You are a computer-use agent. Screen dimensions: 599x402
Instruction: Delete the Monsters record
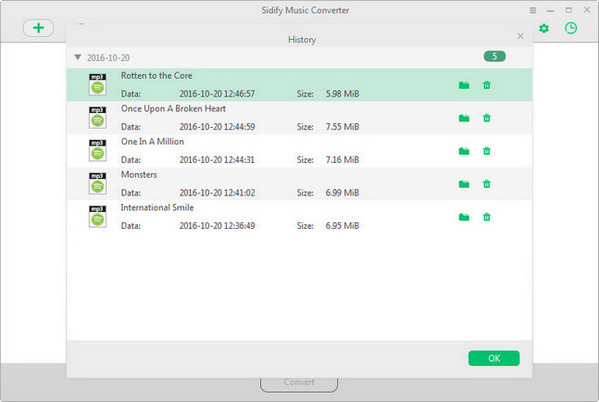pyautogui.click(x=487, y=184)
